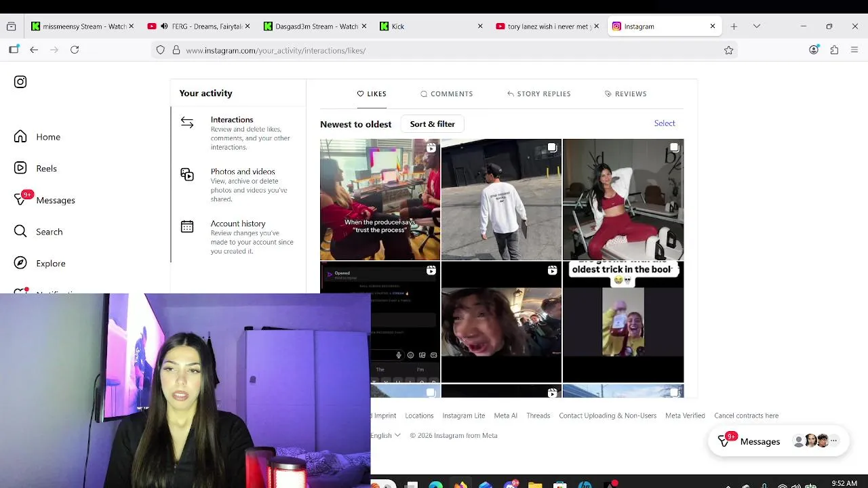Go back with the browser back arrow
Viewport: 868px width, 488px height.
click(34, 49)
